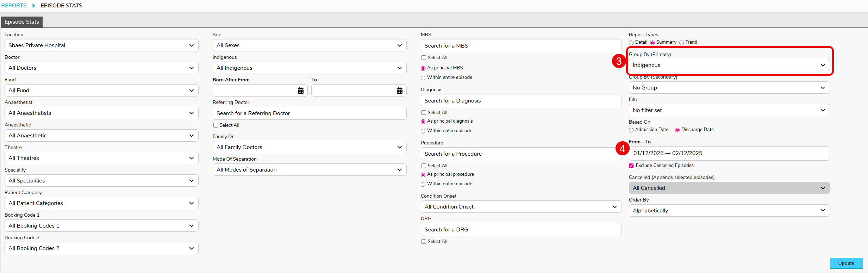868x273 pixels.
Task: Expand the Order By dropdown
Action: (x=729, y=211)
